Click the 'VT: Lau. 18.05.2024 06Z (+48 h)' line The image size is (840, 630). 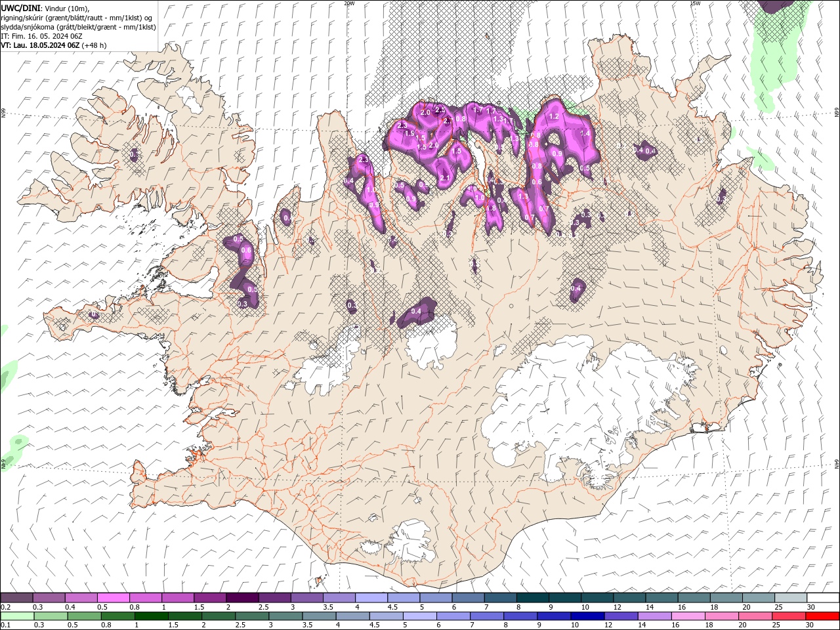pos(54,45)
